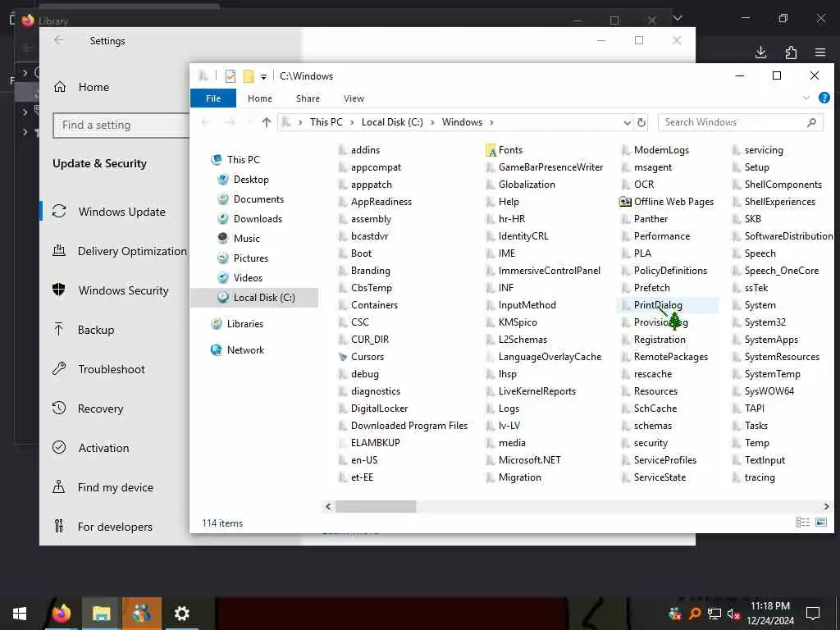This screenshot has height=630, width=840.
Task: Click the horizontal scrollbar thumb in file list
Action: [x=376, y=506]
